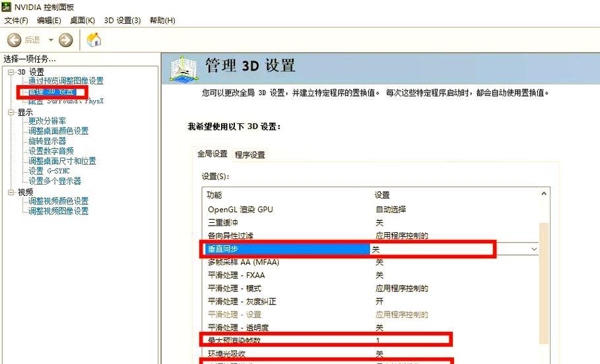Viewport: 600px width, 364px height.
Task: Open 调整桌面颜色设置 task
Action: pos(59,131)
